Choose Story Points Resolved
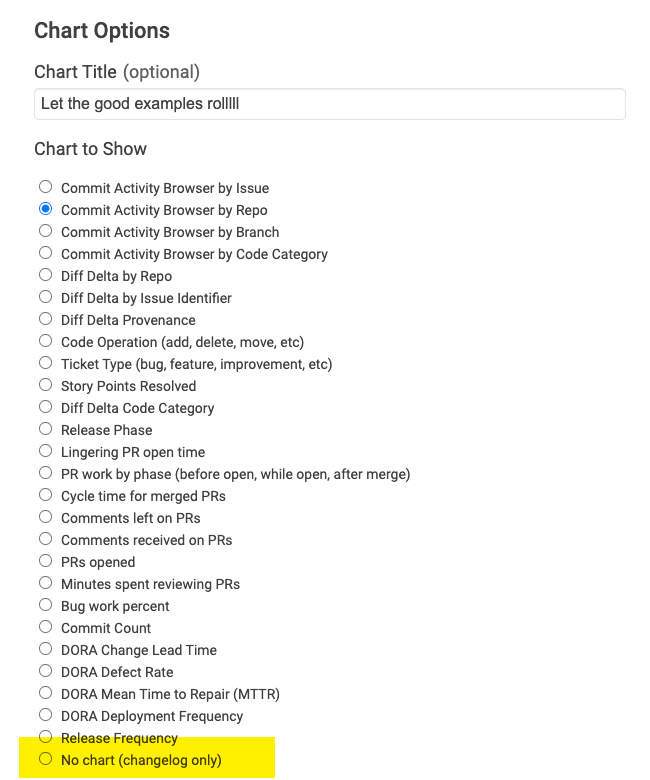The image size is (650, 780). point(45,385)
